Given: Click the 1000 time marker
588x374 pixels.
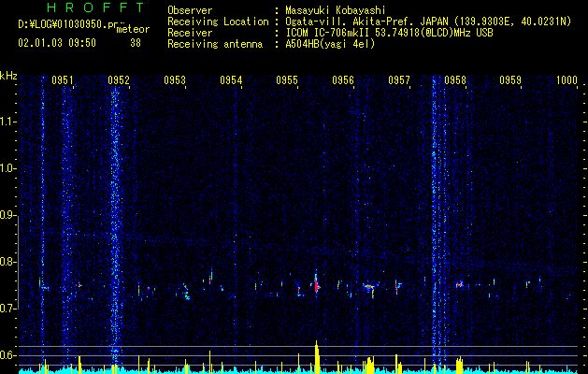Looking at the screenshot, I should click(x=566, y=80).
